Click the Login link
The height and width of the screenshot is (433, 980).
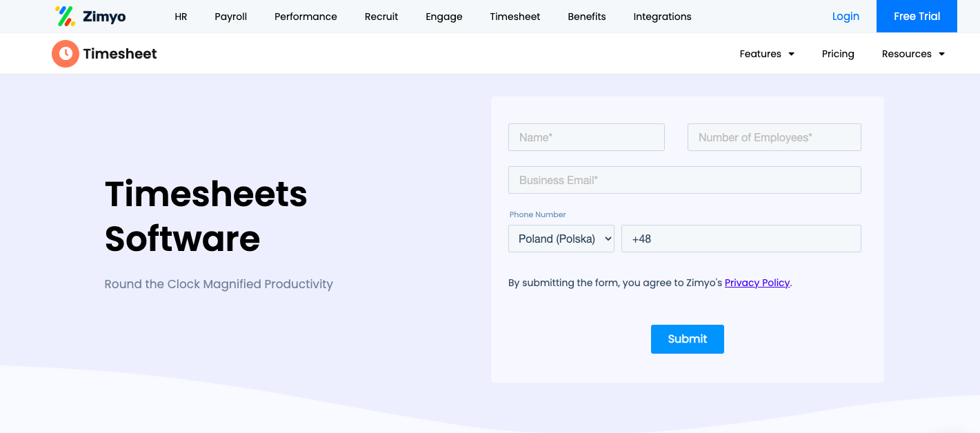click(x=846, y=17)
